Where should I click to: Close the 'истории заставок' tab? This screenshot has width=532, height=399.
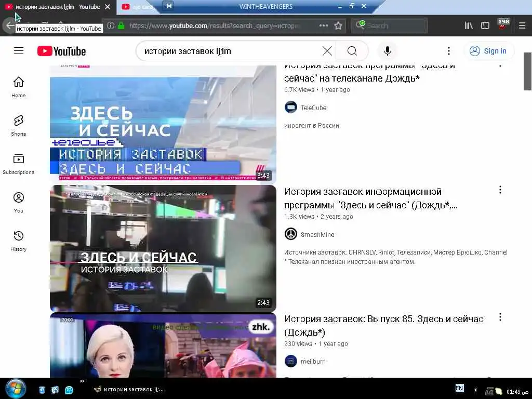pos(108,7)
